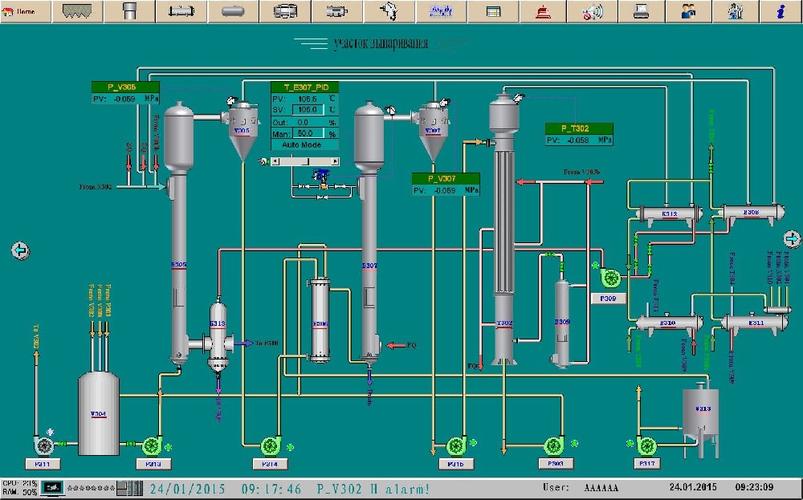
Task: Toggle the green pump P317
Action: point(646,446)
